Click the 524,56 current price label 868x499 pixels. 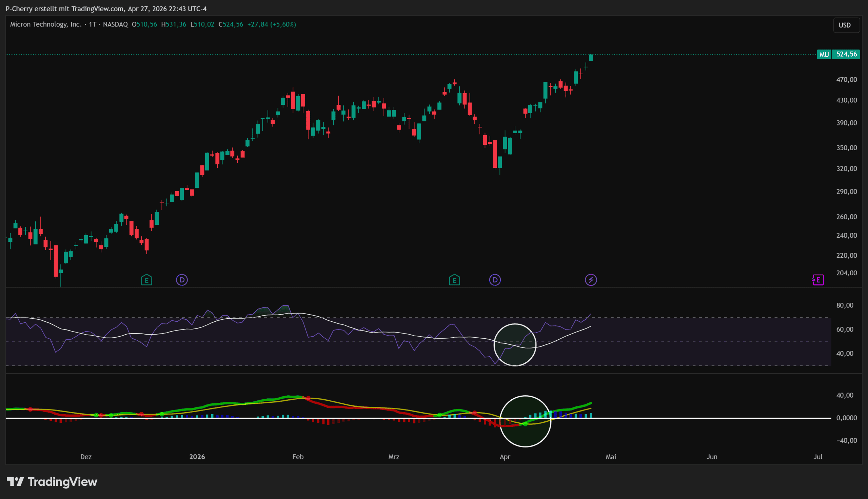pos(846,55)
